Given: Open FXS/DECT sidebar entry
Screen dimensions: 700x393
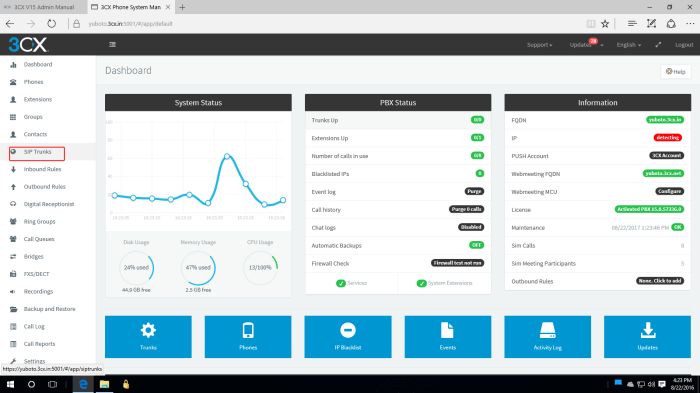Looking at the screenshot, I should tap(37, 274).
